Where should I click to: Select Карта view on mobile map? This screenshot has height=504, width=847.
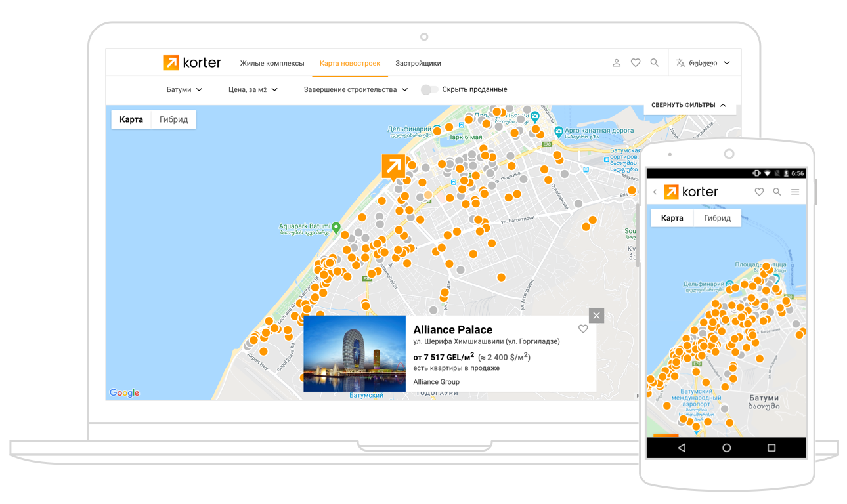point(672,218)
